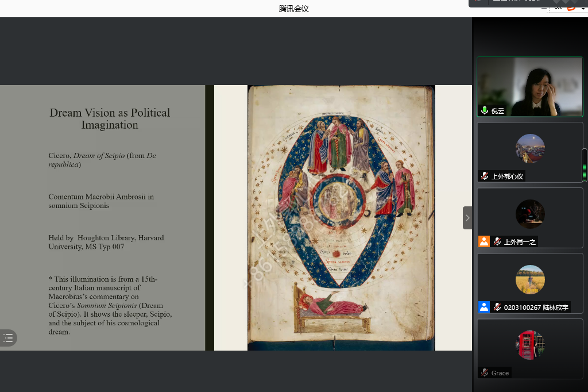Select Grace's red phone booth avatar
588x392 pixels.
coord(529,345)
